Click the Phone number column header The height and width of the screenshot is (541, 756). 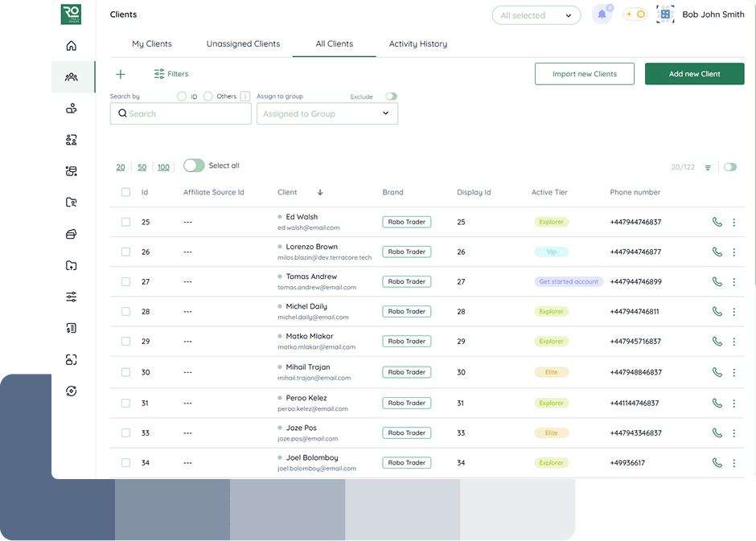click(635, 192)
